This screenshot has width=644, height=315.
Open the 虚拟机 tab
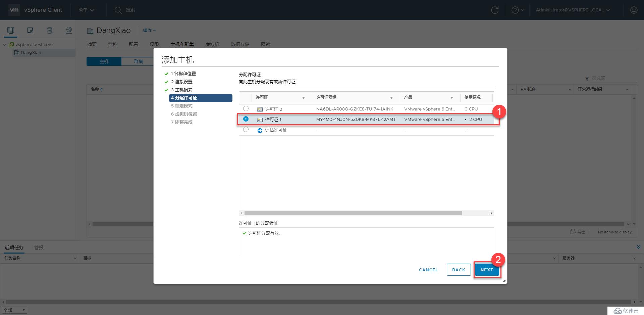tap(212, 44)
